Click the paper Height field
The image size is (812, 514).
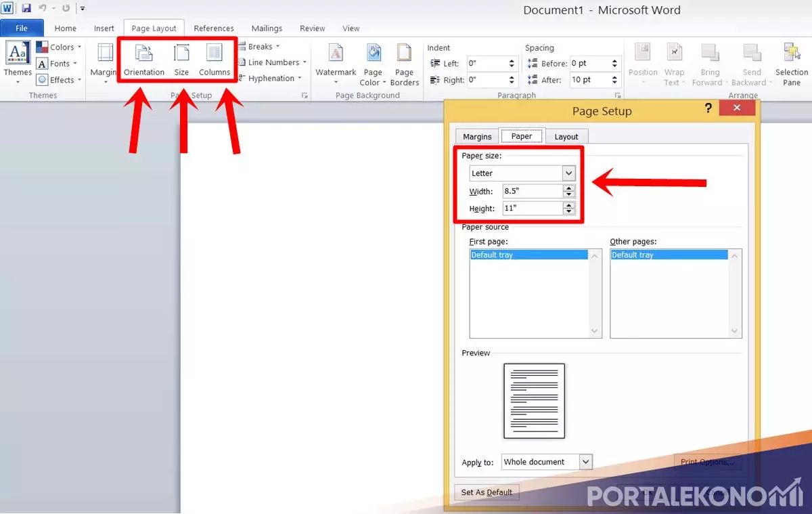(x=533, y=209)
